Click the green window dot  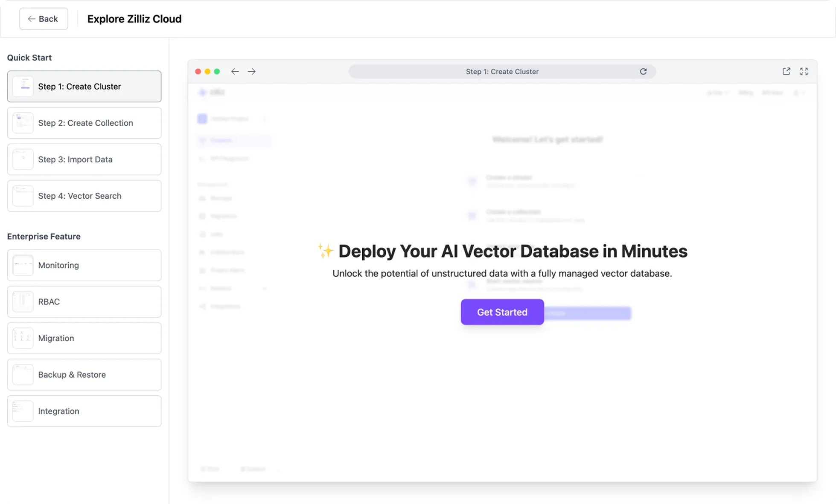pyautogui.click(x=217, y=72)
